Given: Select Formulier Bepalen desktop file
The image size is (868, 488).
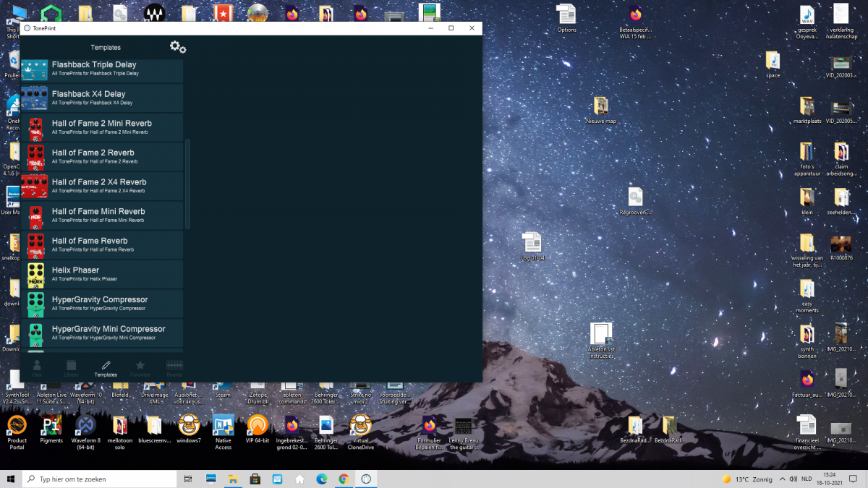Looking at the screenshot, I should tap(429, 432).
